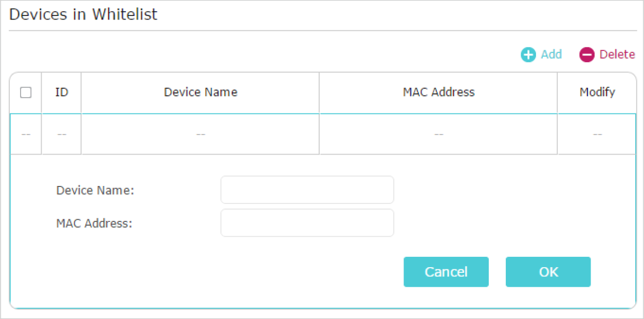644x319 pixels.
Task: Select the Add text link
Action: tap(551, 54)
